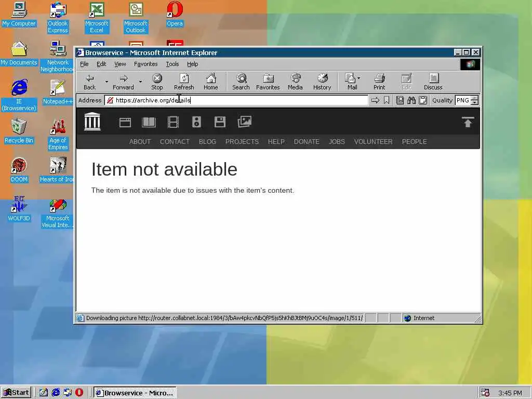The height and width of the screenshot is (399, 532).
Task: Open the Archive texts book icon
Action: tap(149, 122)
